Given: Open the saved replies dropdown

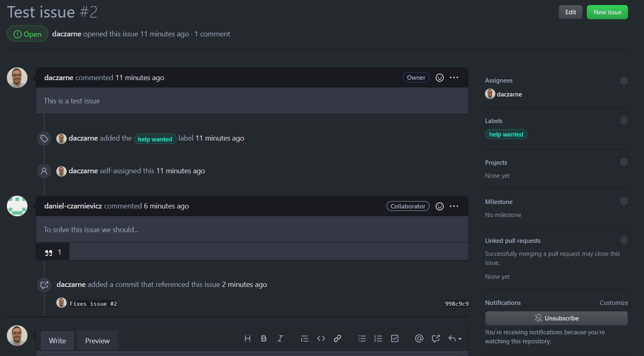Looking at the screenshot, I should [x=455, y=338].
